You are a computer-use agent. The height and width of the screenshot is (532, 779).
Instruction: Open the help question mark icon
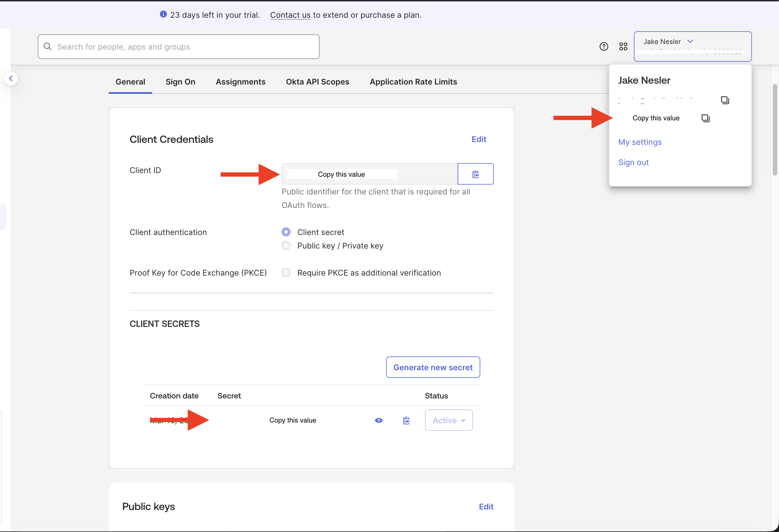[x=604, y=46]
